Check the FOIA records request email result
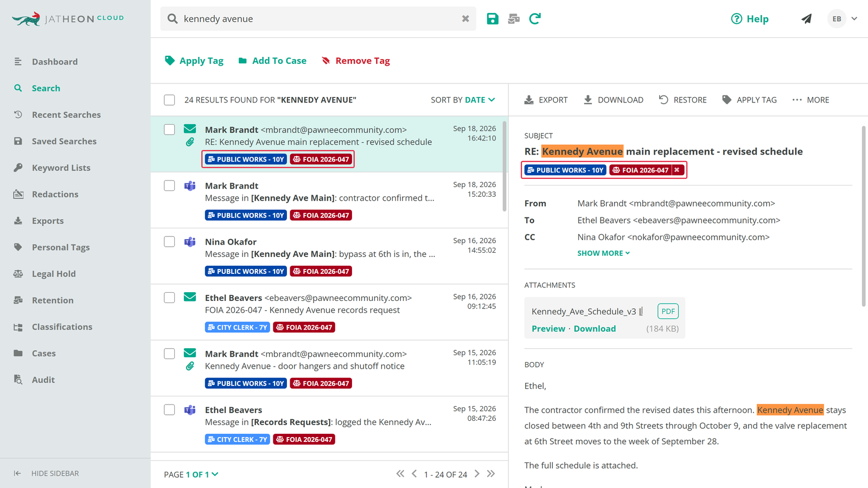The width and height of the screenshot is (868, 488). pyautogui.click(x=170, y=298)
